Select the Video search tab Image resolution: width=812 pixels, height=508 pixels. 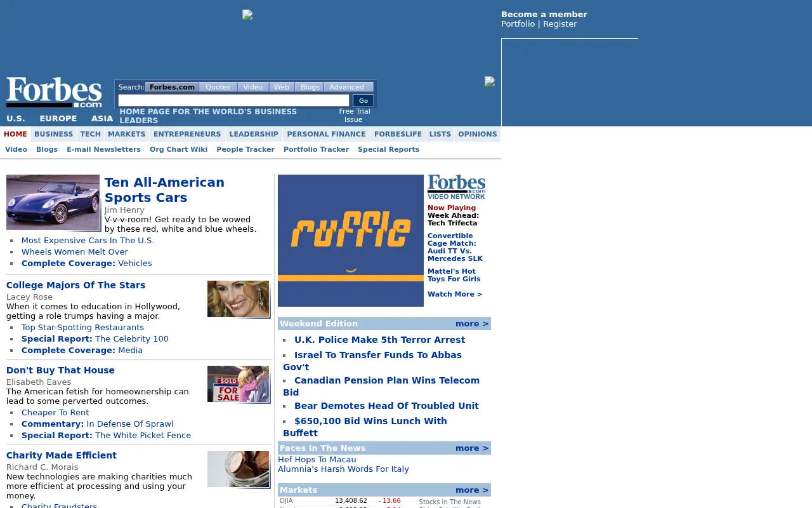(x=253, y=87)
